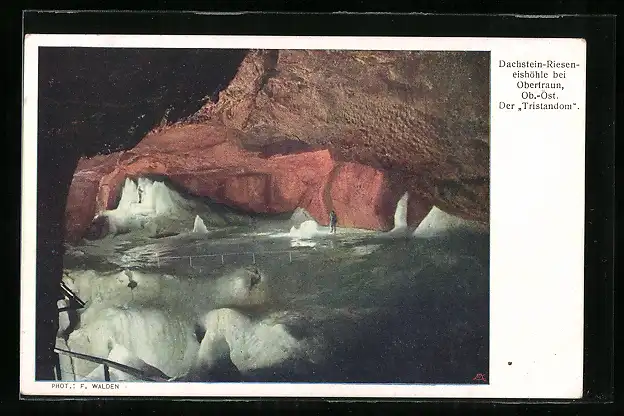
Task: Click the person standing on the ice
Action: tap(333, 220)
